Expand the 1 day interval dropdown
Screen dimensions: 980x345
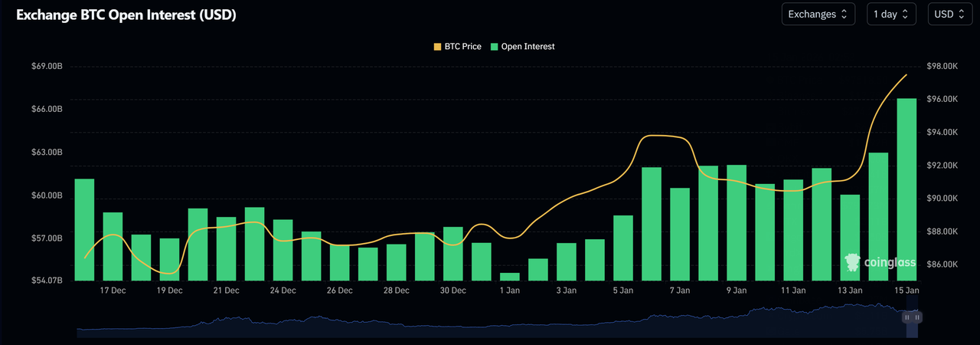click(891, 14)
